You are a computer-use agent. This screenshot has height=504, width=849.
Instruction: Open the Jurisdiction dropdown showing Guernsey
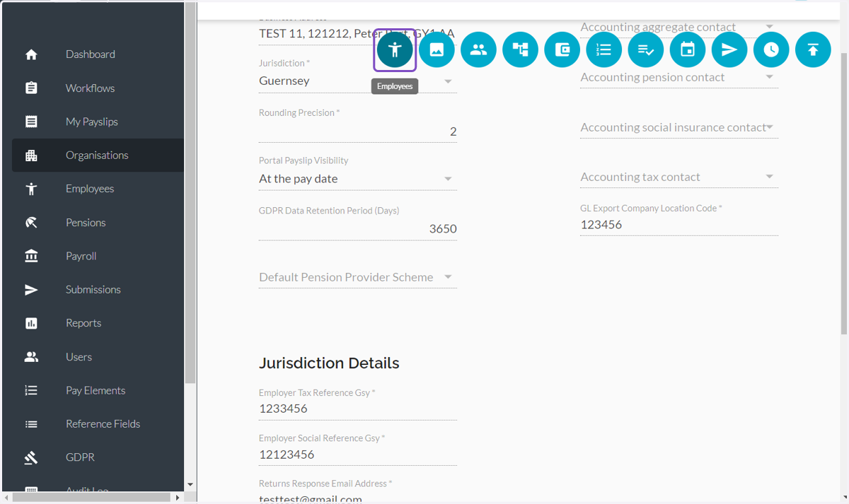coord(357,81)
